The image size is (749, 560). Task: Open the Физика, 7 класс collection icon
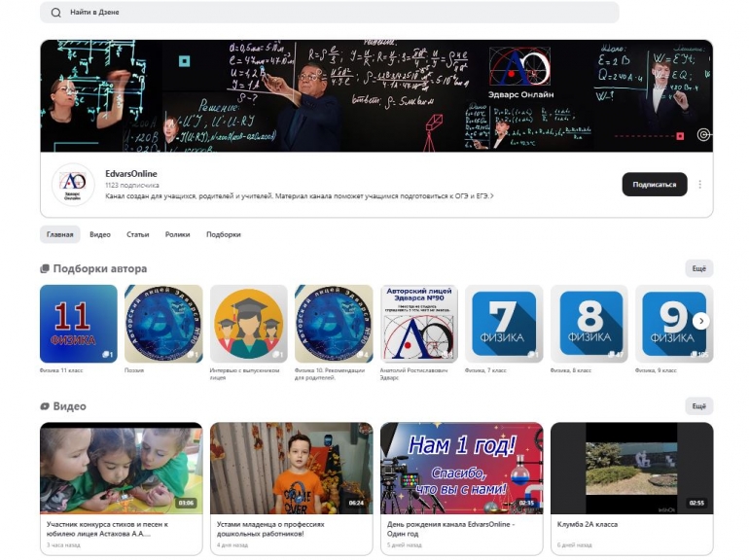click(x=504, y=324)
